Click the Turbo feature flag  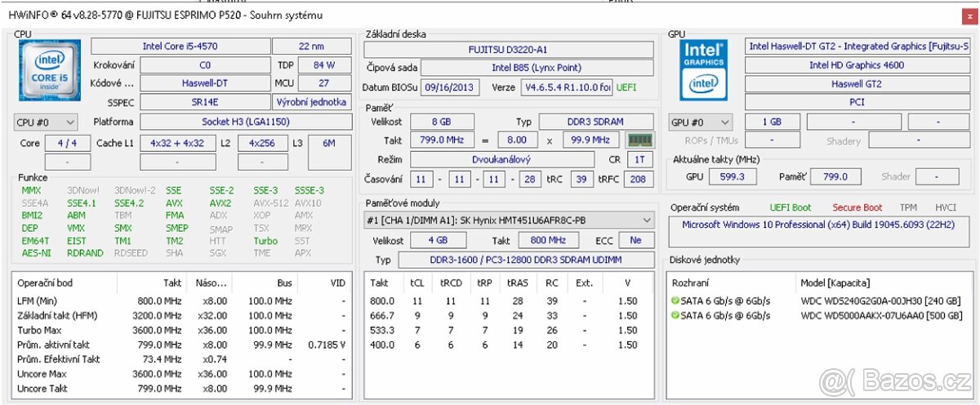(265, 241)
